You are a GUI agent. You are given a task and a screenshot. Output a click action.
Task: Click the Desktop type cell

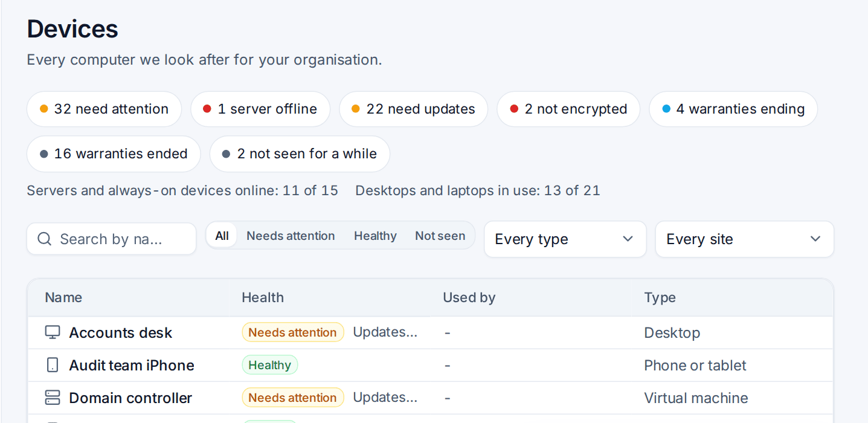[x=672, y=332]
